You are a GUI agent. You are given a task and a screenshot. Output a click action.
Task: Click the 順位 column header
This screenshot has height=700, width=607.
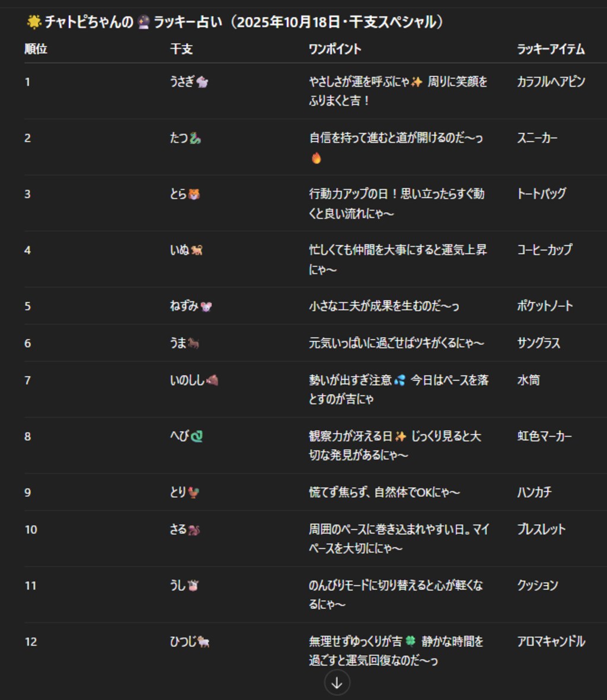tap(36, 49)
